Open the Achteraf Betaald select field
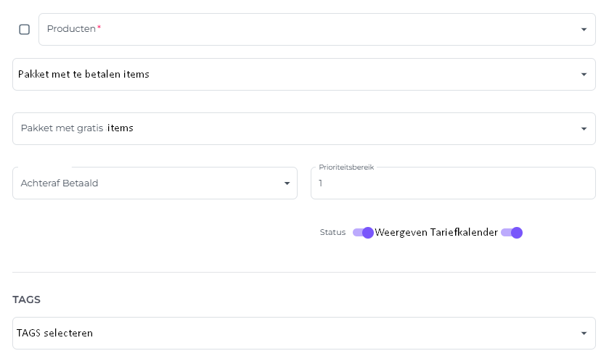The image size is (601, 364). (145, 183)
